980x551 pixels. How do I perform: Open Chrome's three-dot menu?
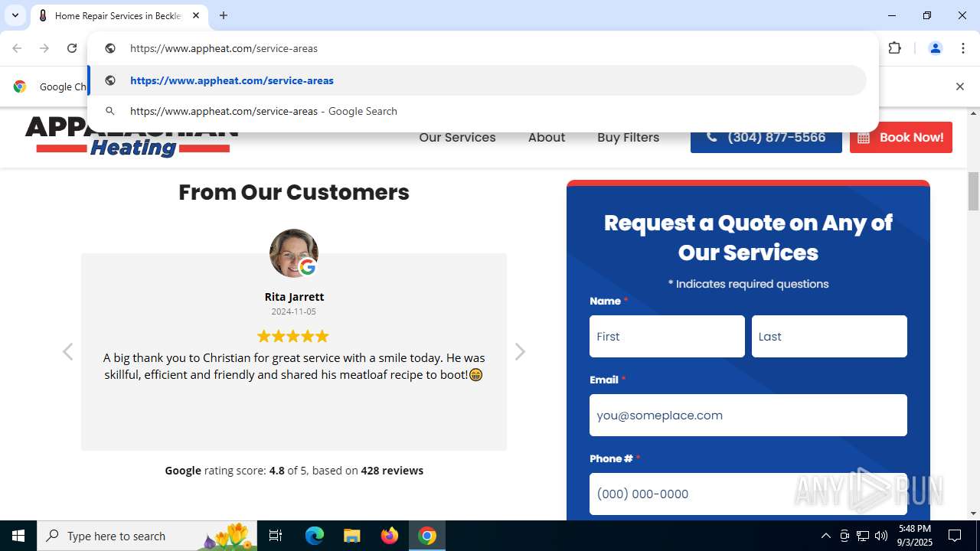click(962, 48)
